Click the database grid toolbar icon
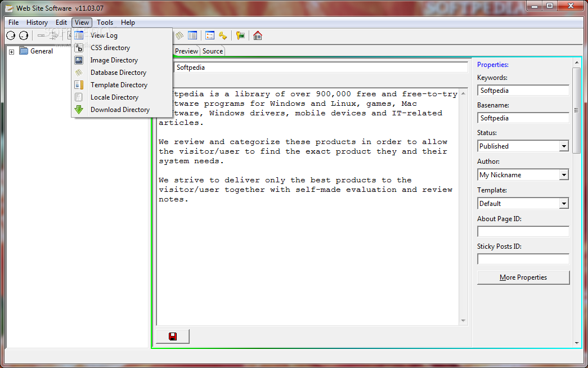Screen dimensions: 588x368 179,35
